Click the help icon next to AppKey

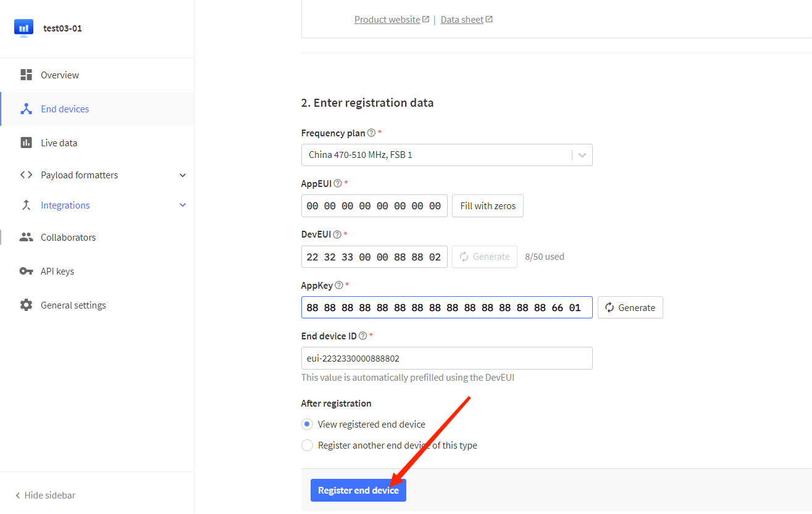[x=338, y=286]
